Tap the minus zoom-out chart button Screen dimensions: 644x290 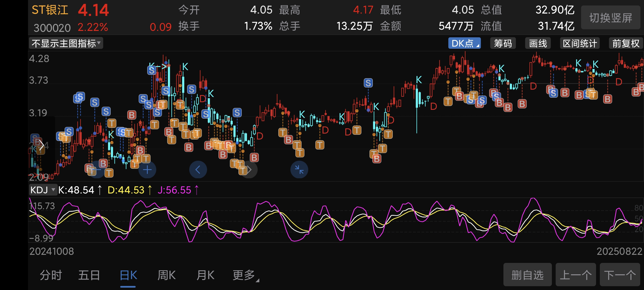97,170
